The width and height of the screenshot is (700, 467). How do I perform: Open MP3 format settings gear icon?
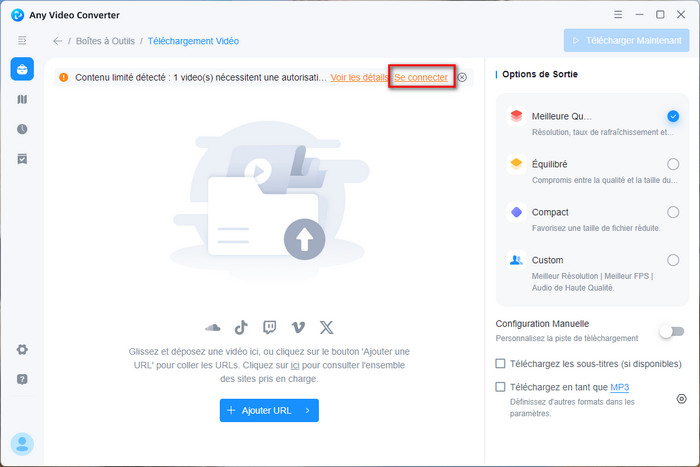(681, 398)
